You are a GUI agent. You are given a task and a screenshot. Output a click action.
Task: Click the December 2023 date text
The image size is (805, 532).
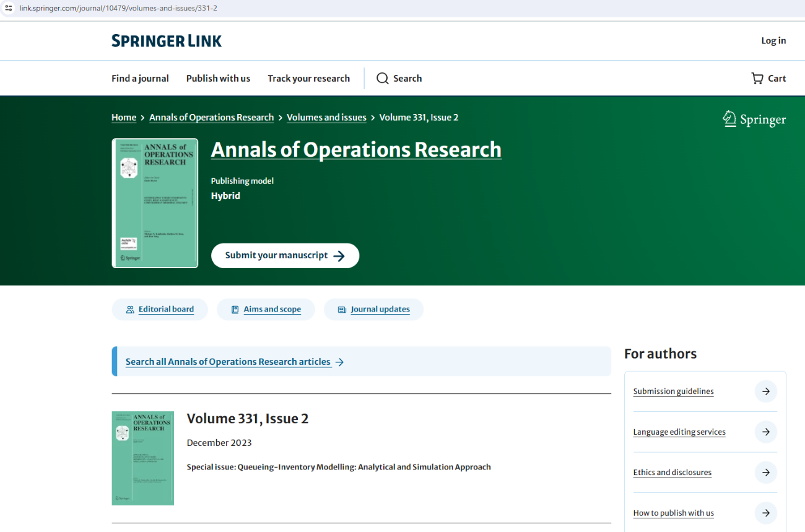(219, 443)
